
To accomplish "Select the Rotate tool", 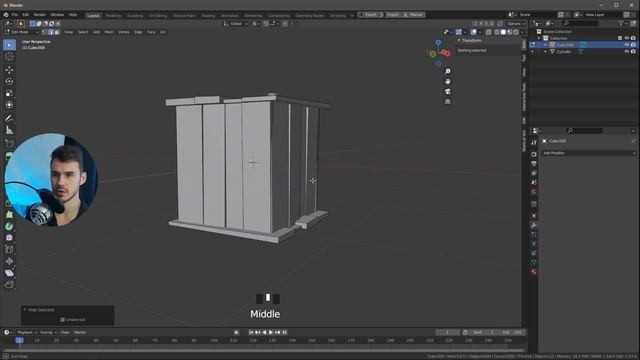I will 9,82.
